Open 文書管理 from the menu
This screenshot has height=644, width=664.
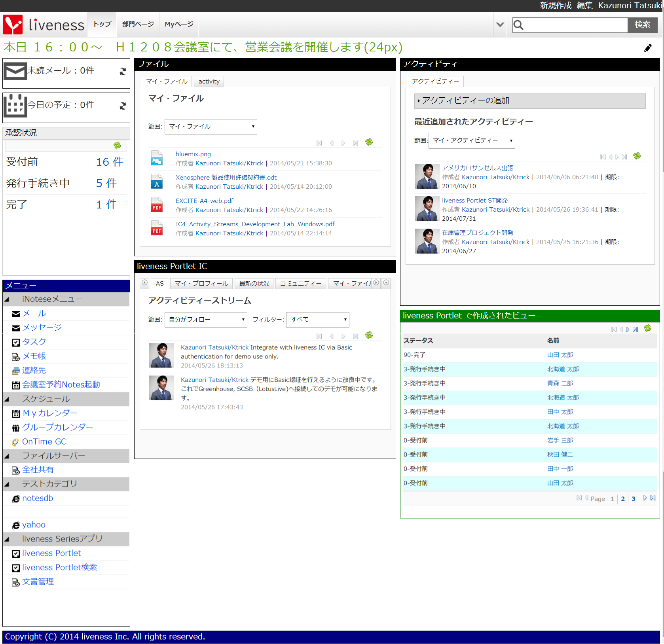click(x=38, y=582)
